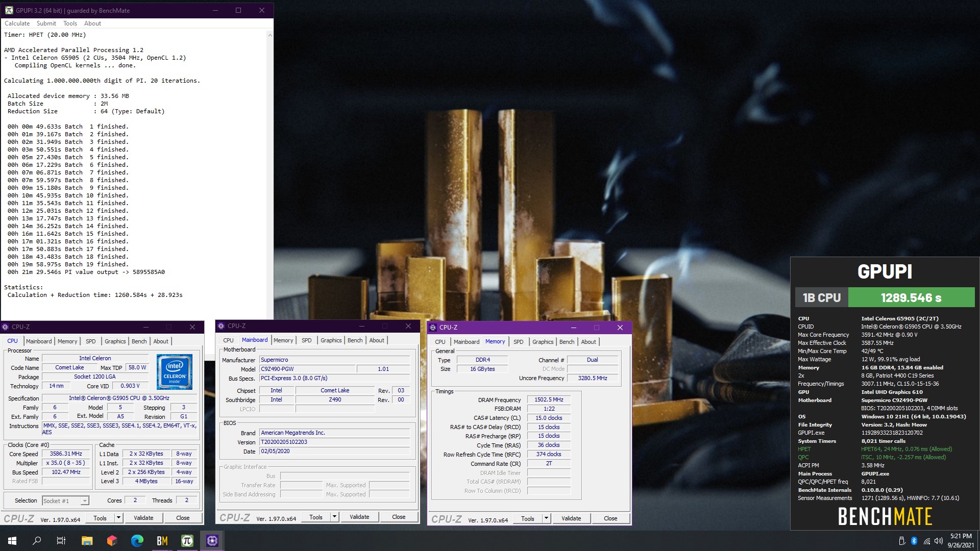980x551 pixels.
Task: Click Close button in Memory window
Action: (610, 518)
